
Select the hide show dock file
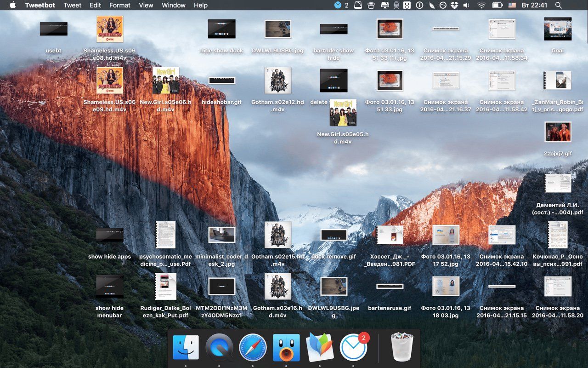[222, 29]
